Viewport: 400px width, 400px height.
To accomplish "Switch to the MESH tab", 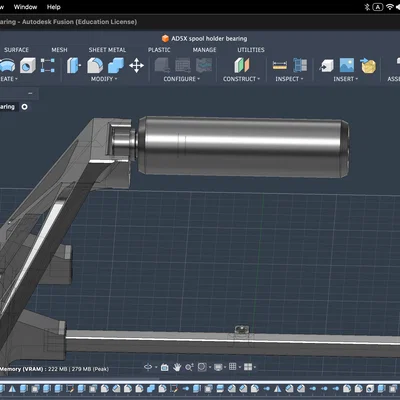I will coord(59,50).
